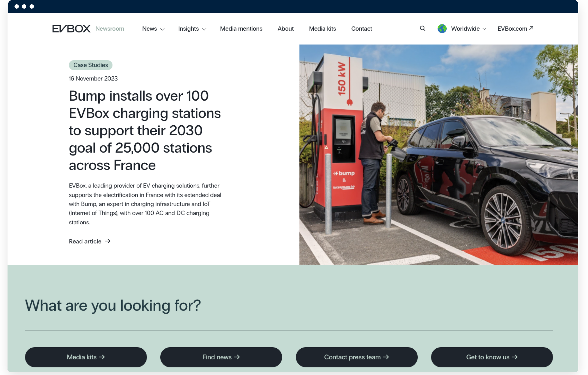Open the Contact nav link
The height and width of the screenshot is (375, 588).
(361, 29)
